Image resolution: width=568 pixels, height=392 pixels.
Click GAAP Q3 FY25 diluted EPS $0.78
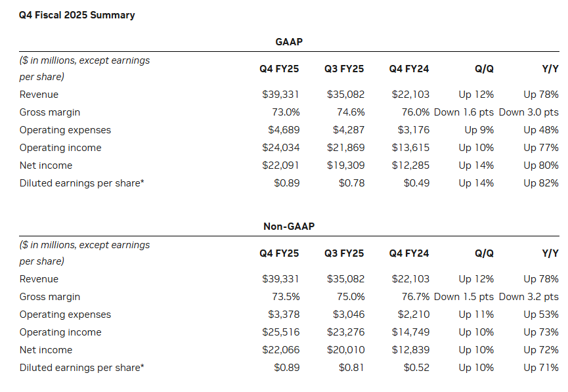pyautogui.click(x=351, y=183)
